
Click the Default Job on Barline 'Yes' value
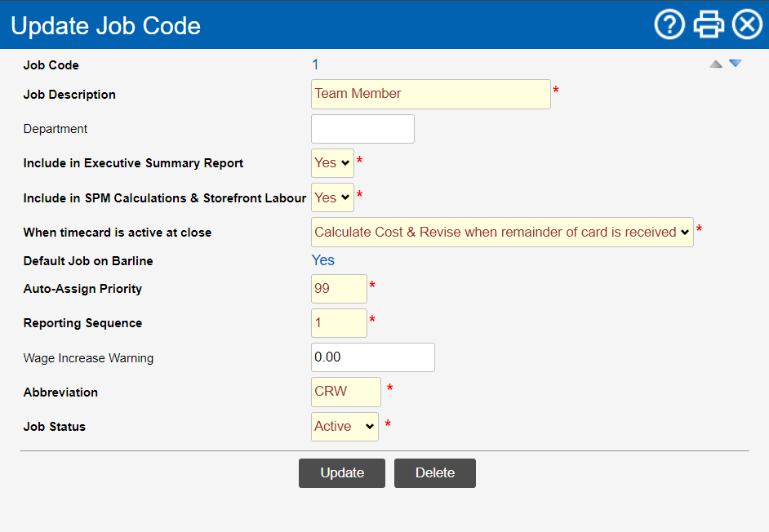click(323, 260)
